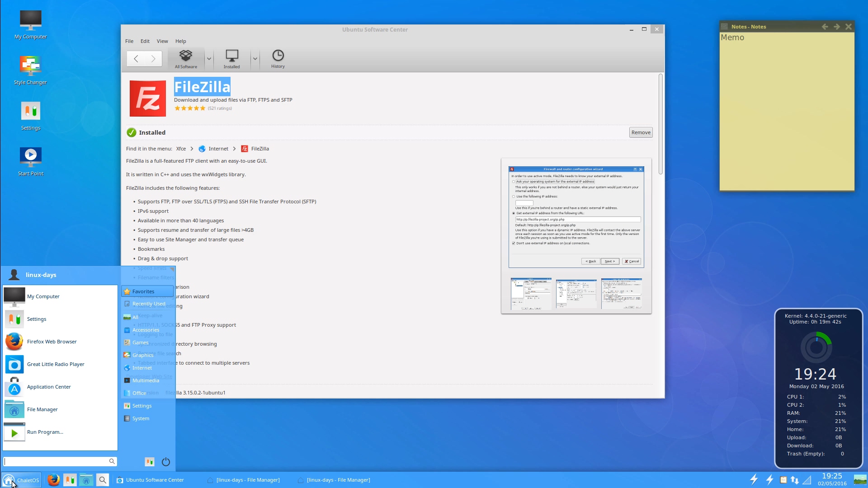Viewport: 868px width, 488px height.
Task: Select the System category
Action: [x=147, y=418]
